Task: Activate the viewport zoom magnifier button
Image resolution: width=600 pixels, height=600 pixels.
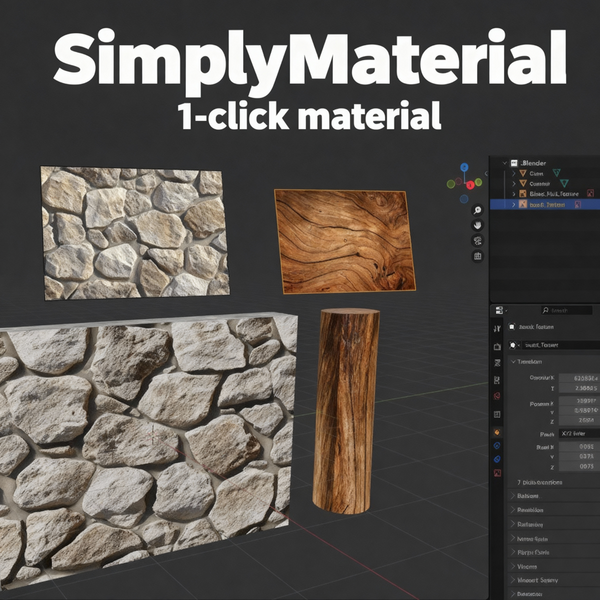Action: click(x=477, y=210)
